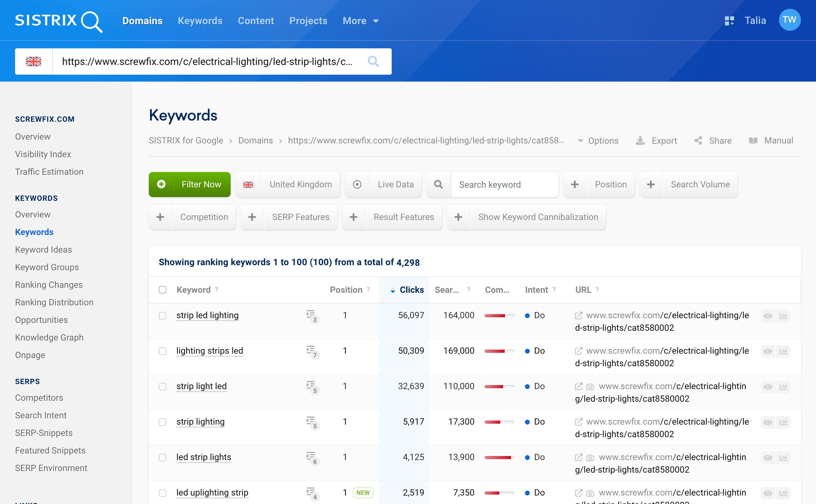Check the box for strip led lighting
Image resolution: width=816 pixels, height=504 pixels.
click(163, 316)
